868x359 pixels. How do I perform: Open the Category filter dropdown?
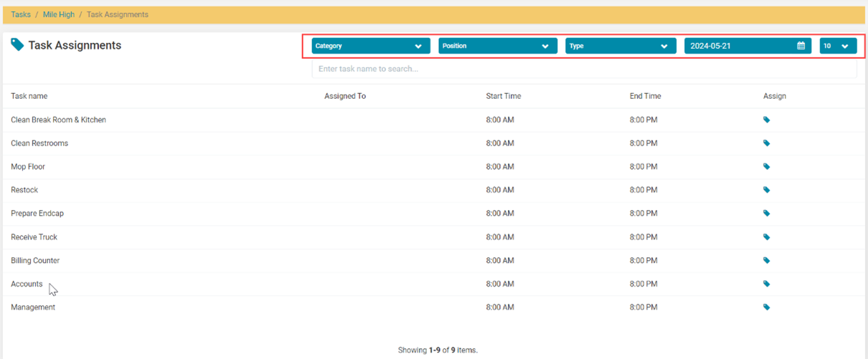click(371, 46)
